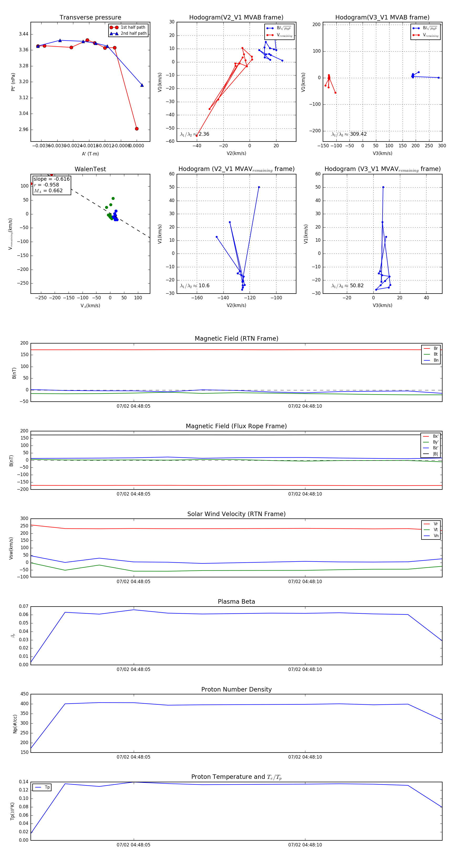Click the '2nd half path' blue triangle legend marker
This screenshot has height=868, width=473.
114,33
